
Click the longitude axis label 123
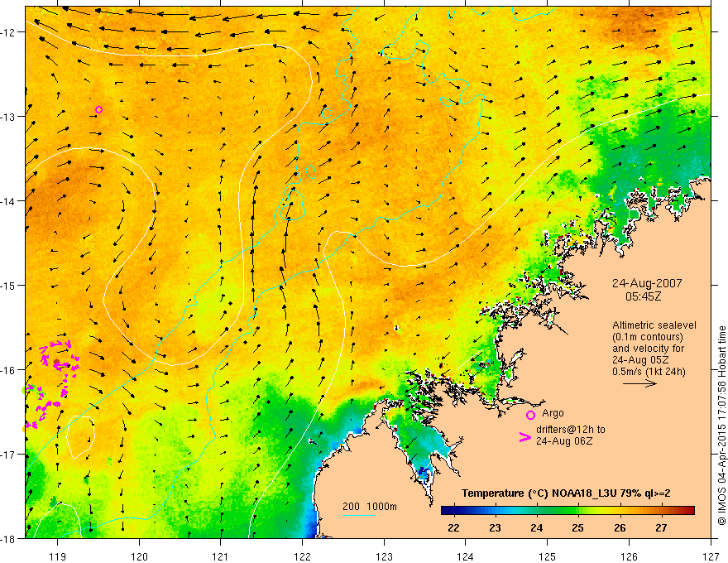(x=384, y=556)
